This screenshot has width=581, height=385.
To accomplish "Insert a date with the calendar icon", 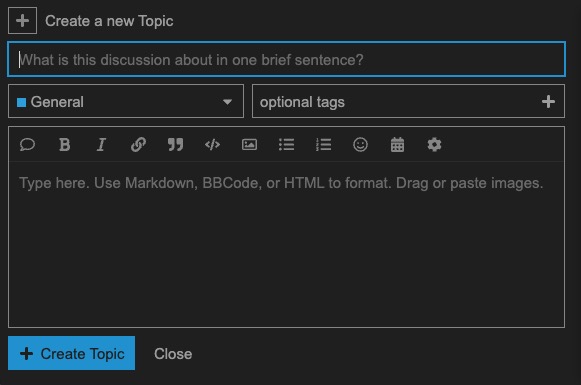I will 397,145.
